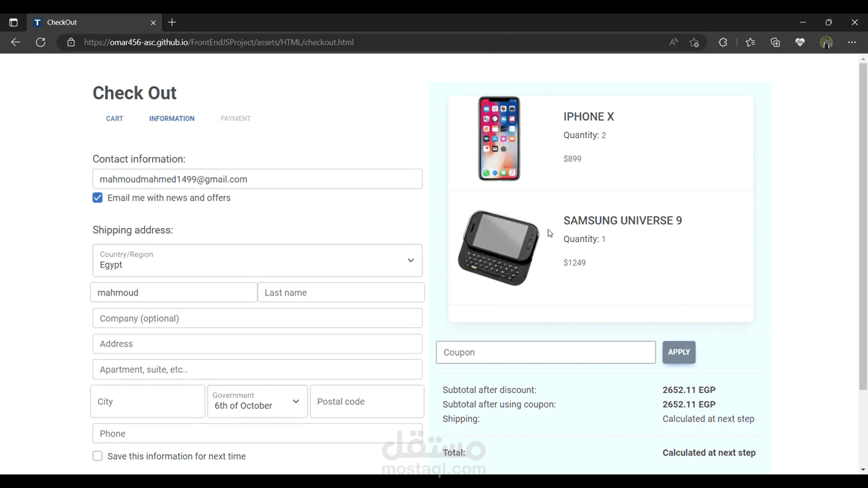Open the browser Extensions icon

pos(723,42)
